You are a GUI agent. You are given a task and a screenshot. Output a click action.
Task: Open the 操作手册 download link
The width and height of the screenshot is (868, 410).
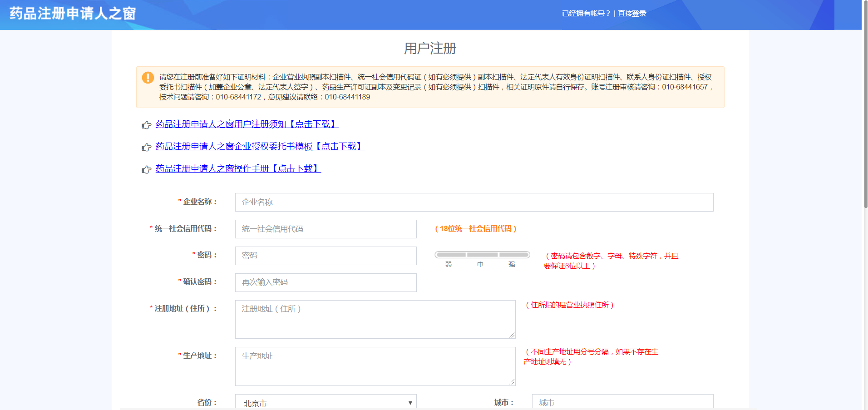coord(238,168)
